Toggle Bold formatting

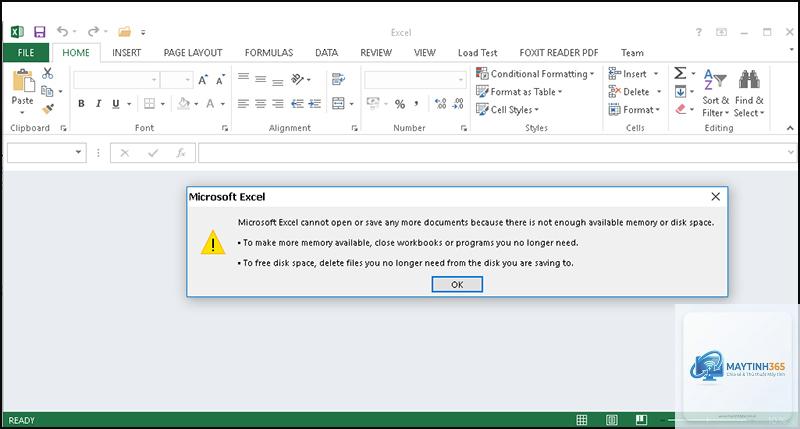point(81,104)
